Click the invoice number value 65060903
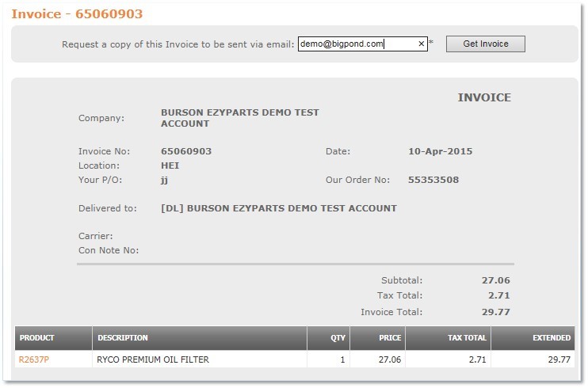 186,151
